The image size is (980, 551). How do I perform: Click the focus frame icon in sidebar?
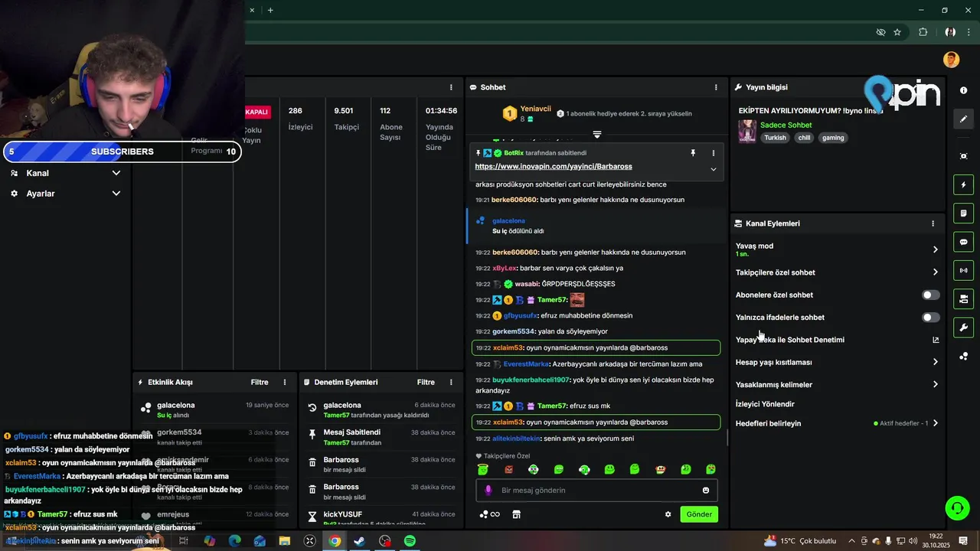tap(963, 156)
